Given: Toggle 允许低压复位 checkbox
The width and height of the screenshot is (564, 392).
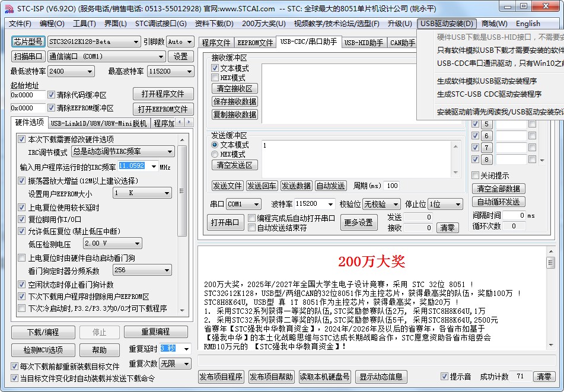Looking at the screenshot, I should (21, 231).
